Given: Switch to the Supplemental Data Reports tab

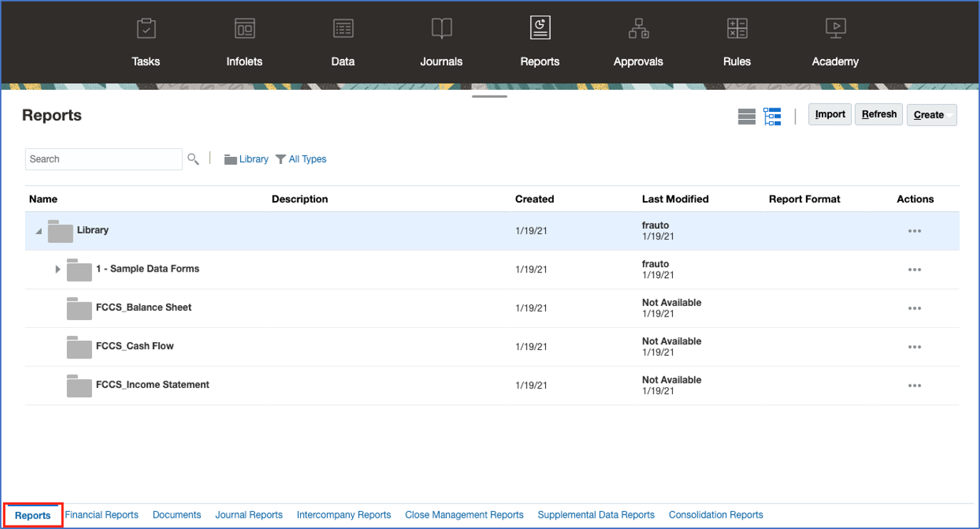Looking at the screenshot, I should point(596,515).
